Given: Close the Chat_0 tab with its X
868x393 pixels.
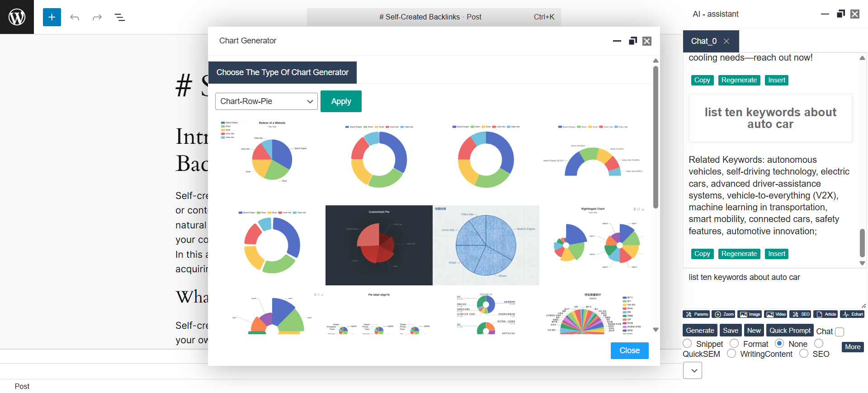Looking at the screenshot, I should (726, 41).
